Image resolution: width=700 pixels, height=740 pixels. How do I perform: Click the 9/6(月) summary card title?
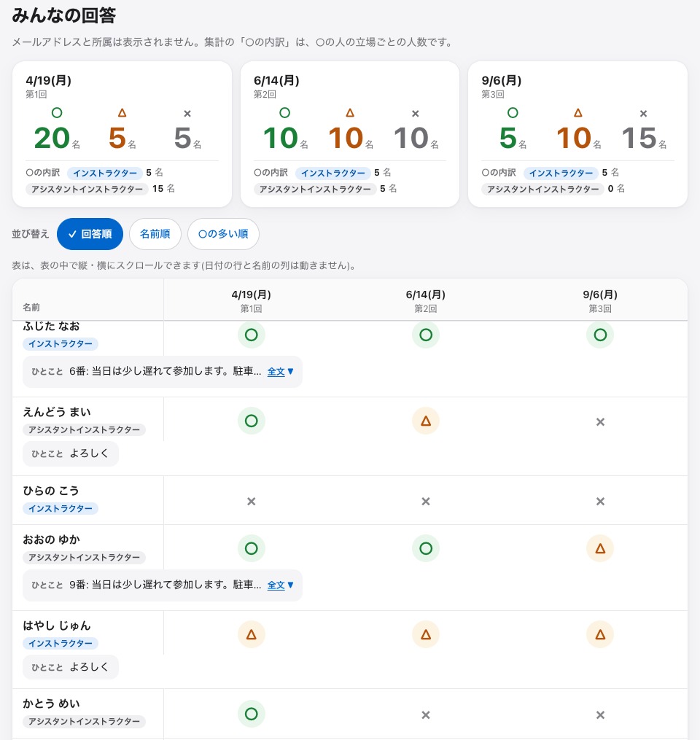pyautogui.click(x=501, y=80)
